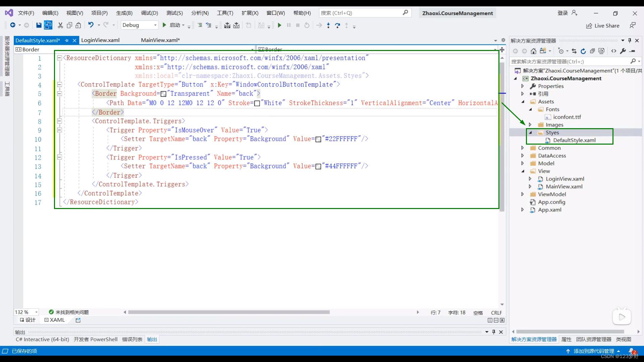
Task: Open the 类视图 panel tab
Action: [x=623, y=339]
